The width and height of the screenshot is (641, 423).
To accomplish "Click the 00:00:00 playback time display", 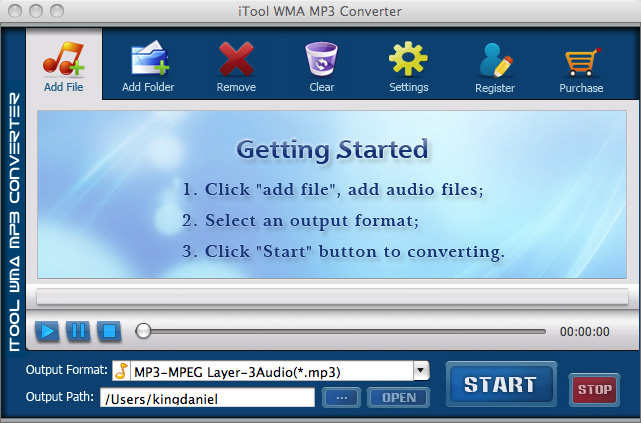I will (585, 331).
